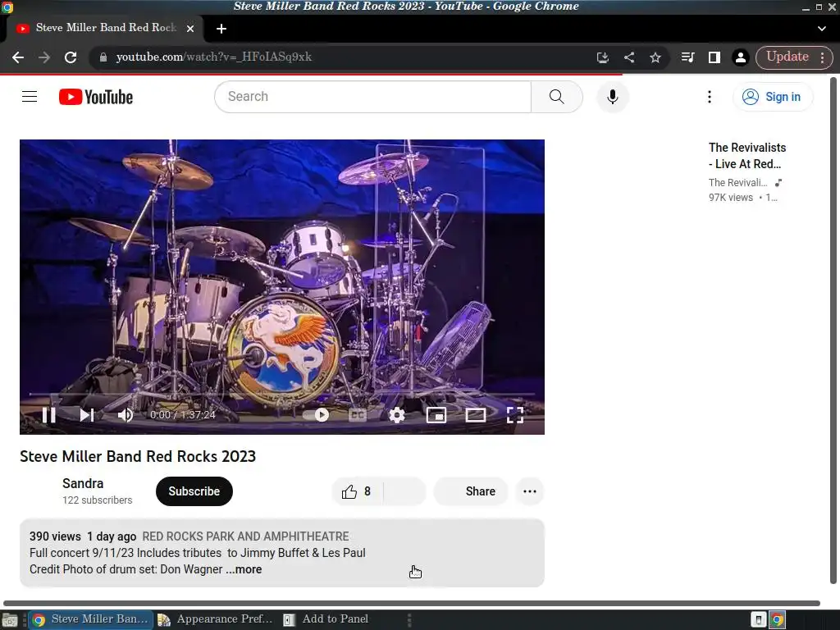Enter fullscreen video mode
The height and width of the screenshot is (630, 840).
tap(515, 415)
